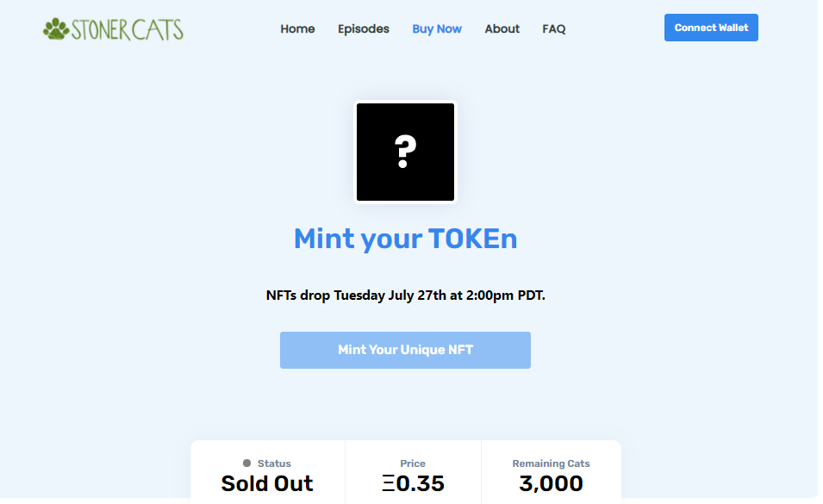Select the Buy Now nav link

[x=437, y=28]
